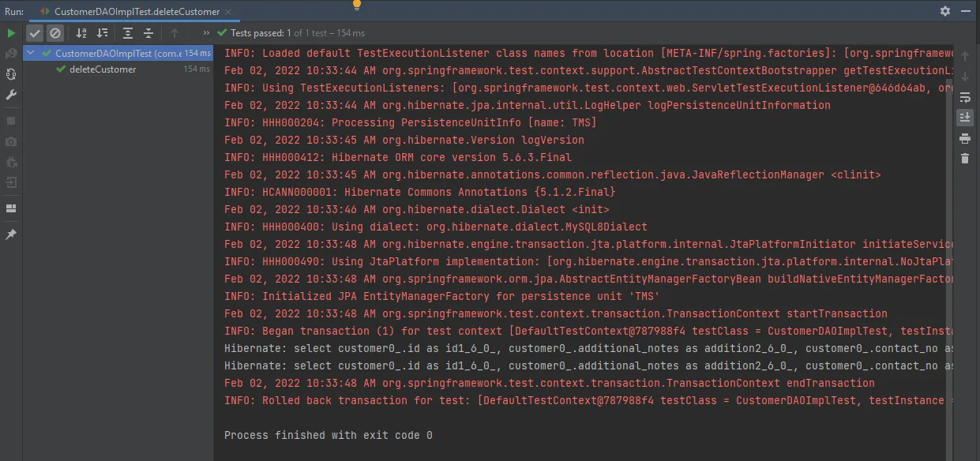Click 'Began transaction (1) for test context' line
Viewport: 980px width, 461px height.
[588, 331]
